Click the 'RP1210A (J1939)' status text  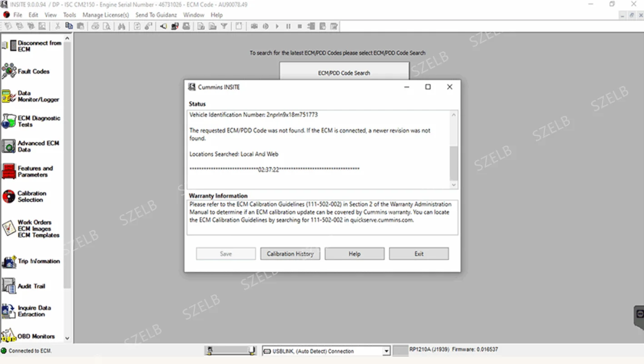pos(429,349)
